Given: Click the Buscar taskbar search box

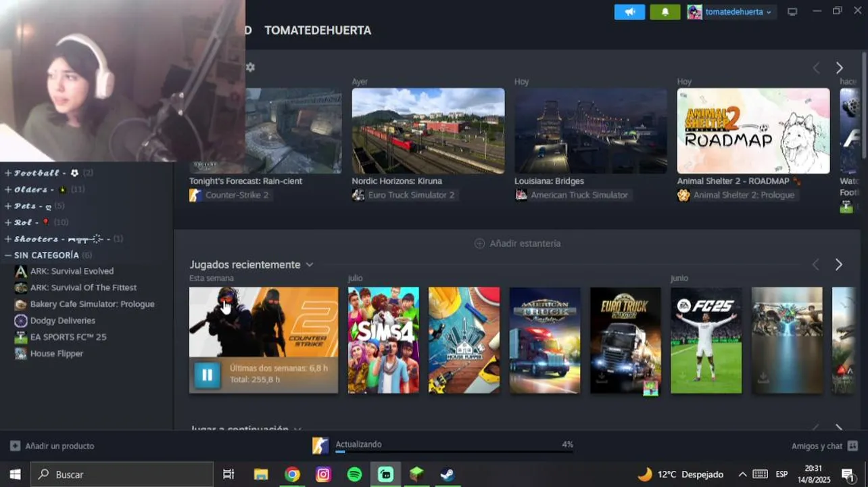Looking at the screenshot, I should pos(122,474).
